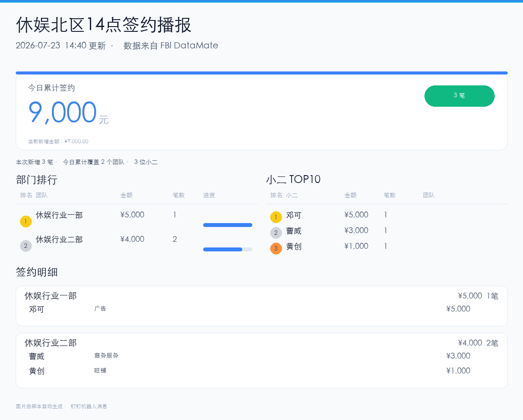The image size is (523, 420).
Task: Click 黄创 in the detail card
Action: pyautogui.click(x=37, y=371)
